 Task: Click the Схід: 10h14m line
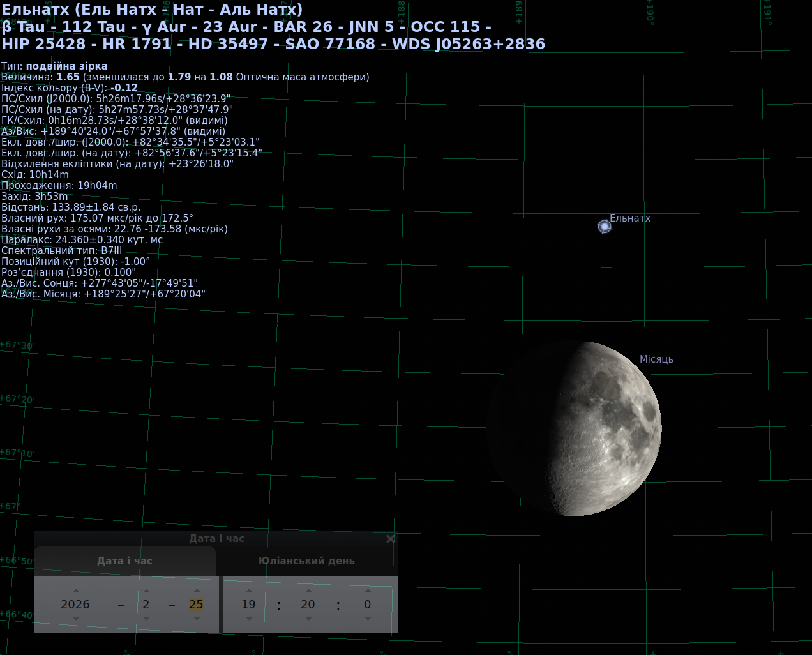[x=35, y=175]
